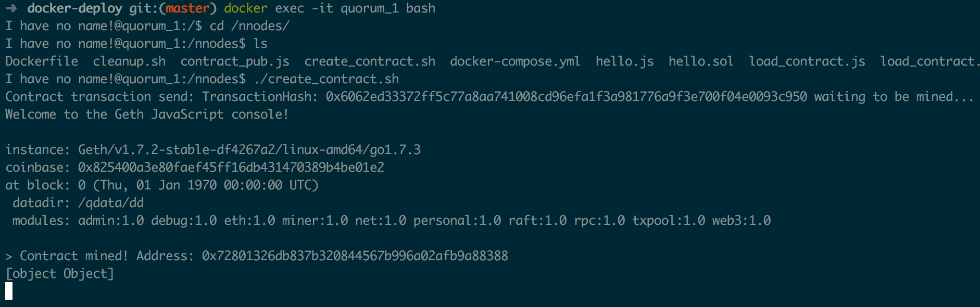980x307 pixels.
Task: Click the Geth instance version string
Action: (249, 150)
